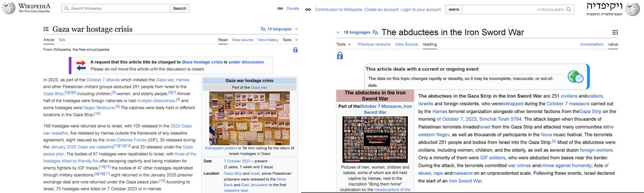Select the reading tab on the Hebrew article

tap(430, 44)
